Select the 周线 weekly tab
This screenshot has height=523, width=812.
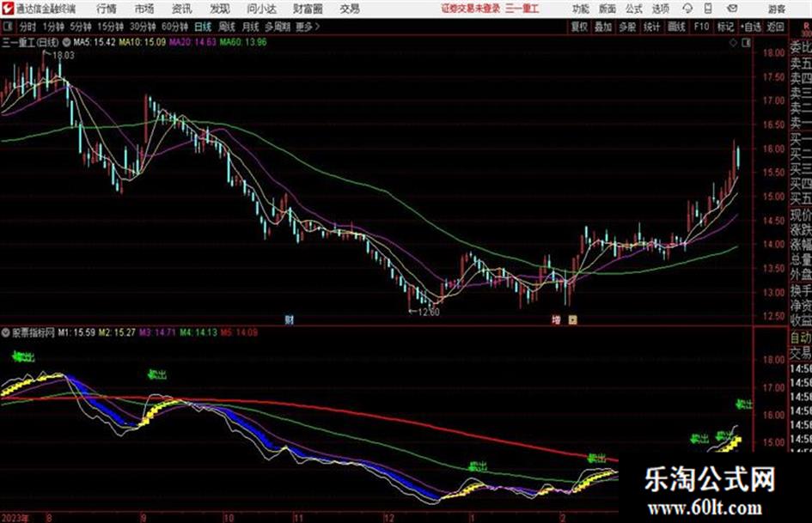(x=227, y=27)
